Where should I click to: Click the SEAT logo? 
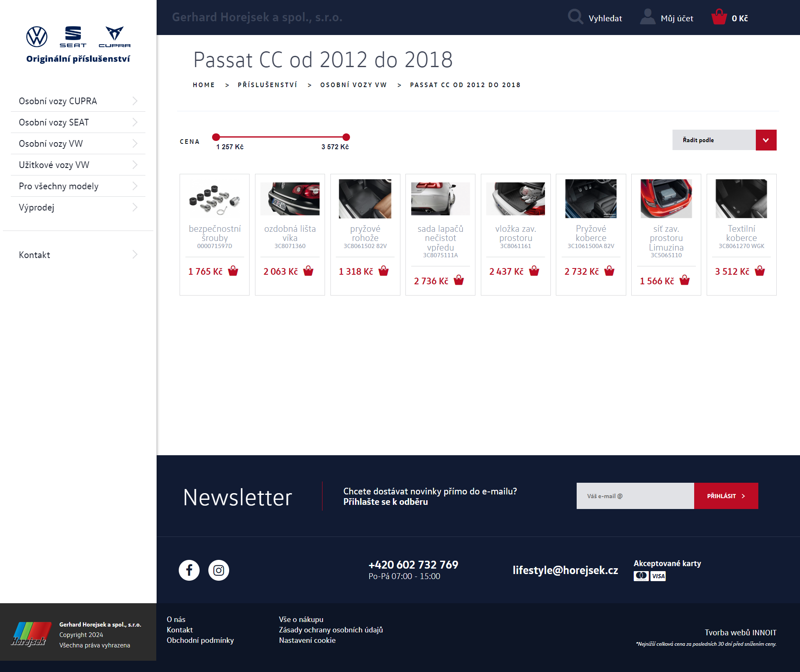point(73,36)
